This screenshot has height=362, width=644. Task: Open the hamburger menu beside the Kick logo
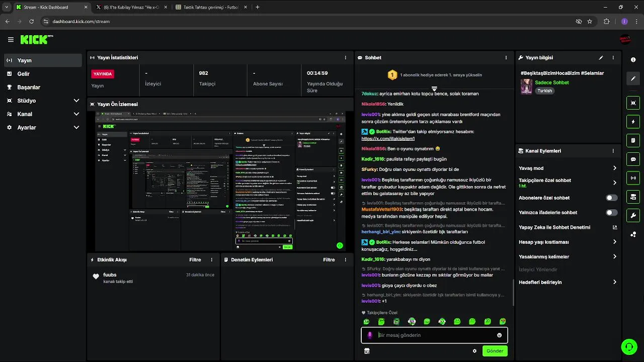[x=11, y=40]
